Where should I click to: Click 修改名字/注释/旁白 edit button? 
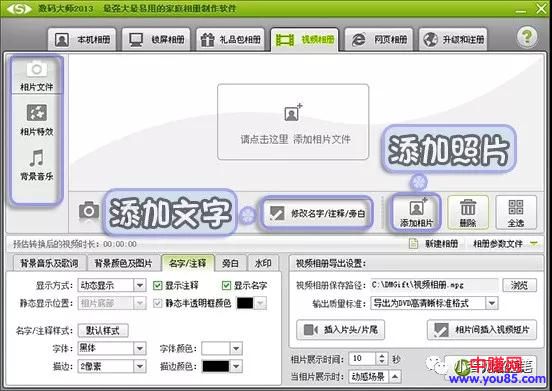click(316, 213)
